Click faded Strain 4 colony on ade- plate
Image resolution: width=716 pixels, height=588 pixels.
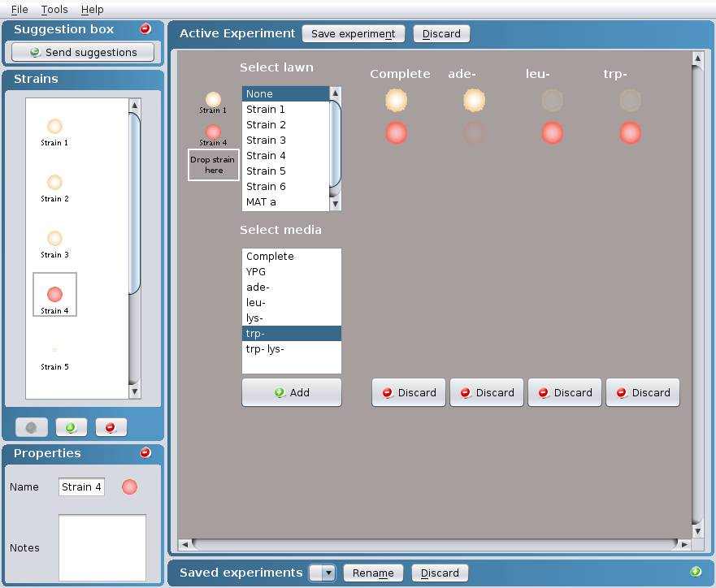(x=475, y=132)
